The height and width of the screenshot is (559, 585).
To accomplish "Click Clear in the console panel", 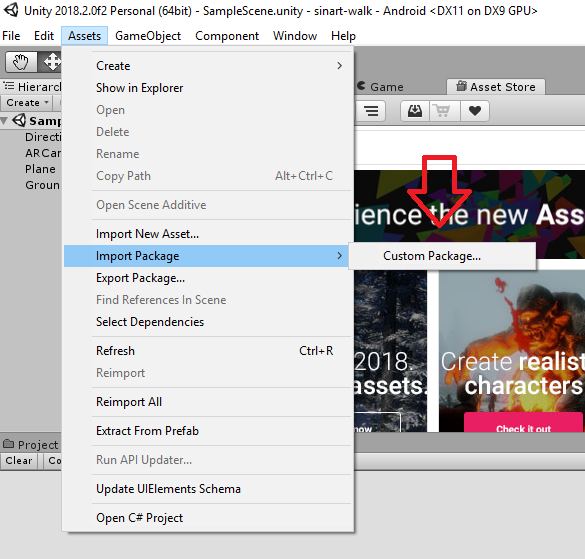I will coord(19,461).
